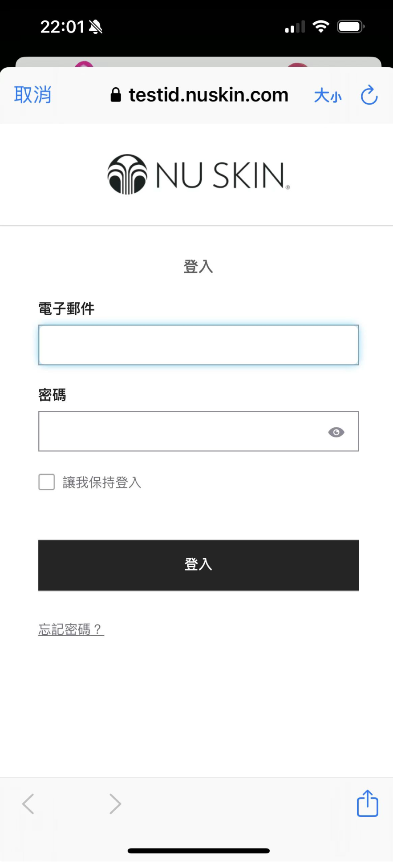The width and height of the screenshot is (393, 868).
Task: Tap the Nu Skin logo
Action: (x=199, y=174)
